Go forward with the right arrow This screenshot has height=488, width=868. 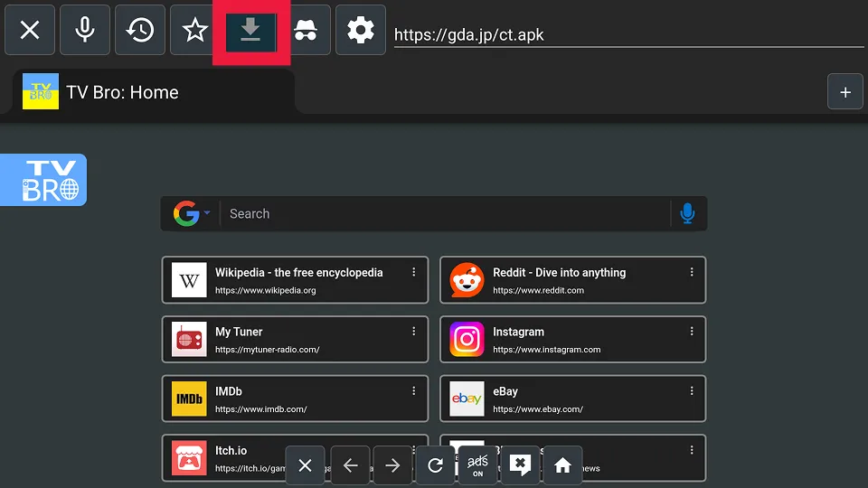392,465
